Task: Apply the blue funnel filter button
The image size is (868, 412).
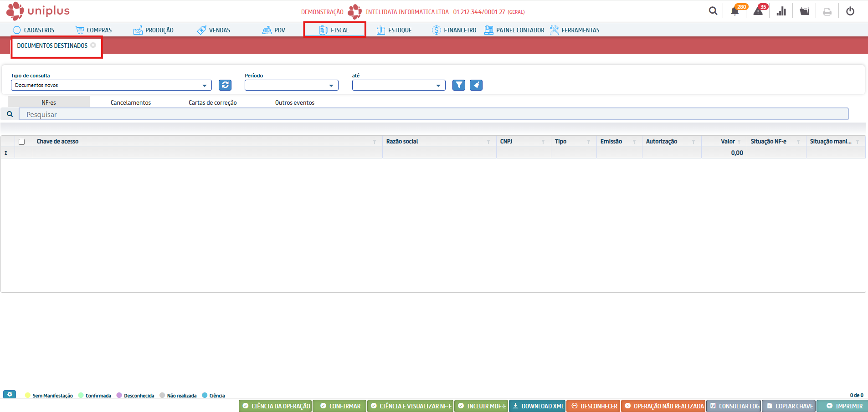Action: pyautogui.click(x=459, y=85)
